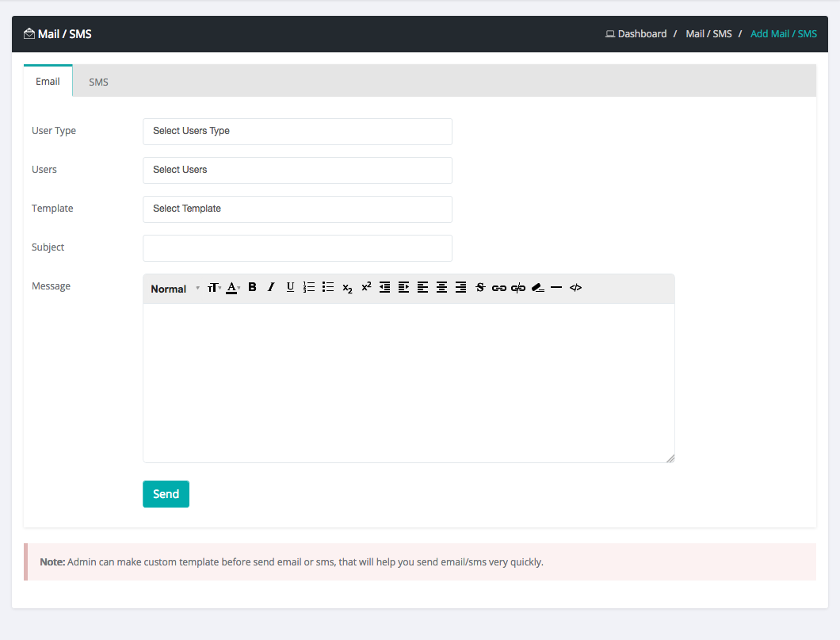Open the font color picker
840x640 pixels.
point(233,288)
